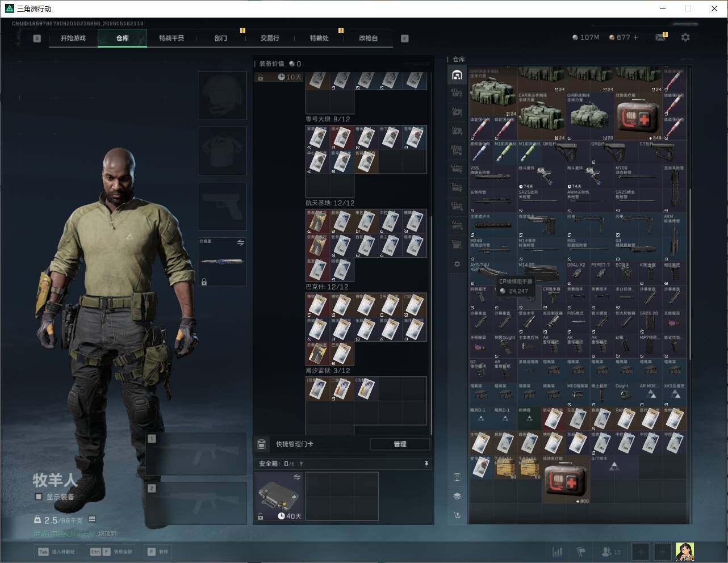Click the body armor equipment slot

[x=223, y=151]
